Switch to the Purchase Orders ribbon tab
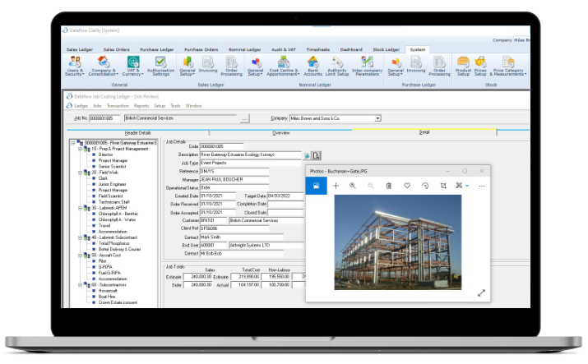Image resolution: width=588 pixels, height=364 pixels. click(x=201, y=49)
